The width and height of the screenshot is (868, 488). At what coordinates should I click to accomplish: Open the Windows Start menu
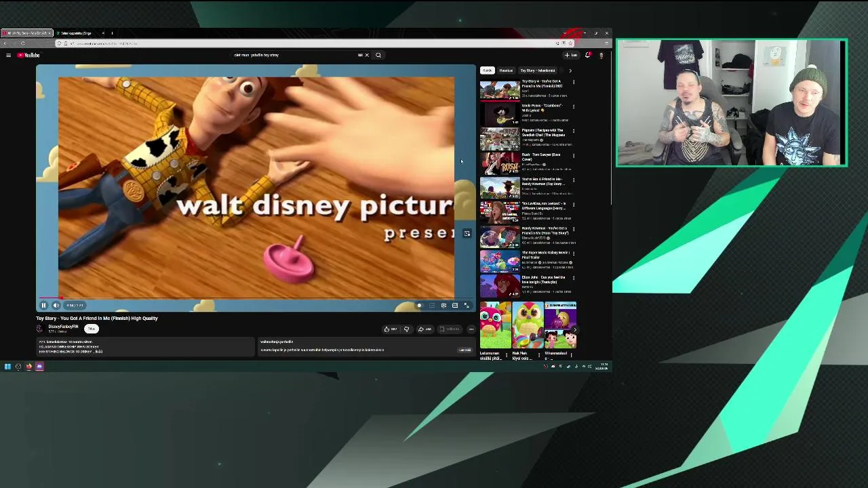7,367
